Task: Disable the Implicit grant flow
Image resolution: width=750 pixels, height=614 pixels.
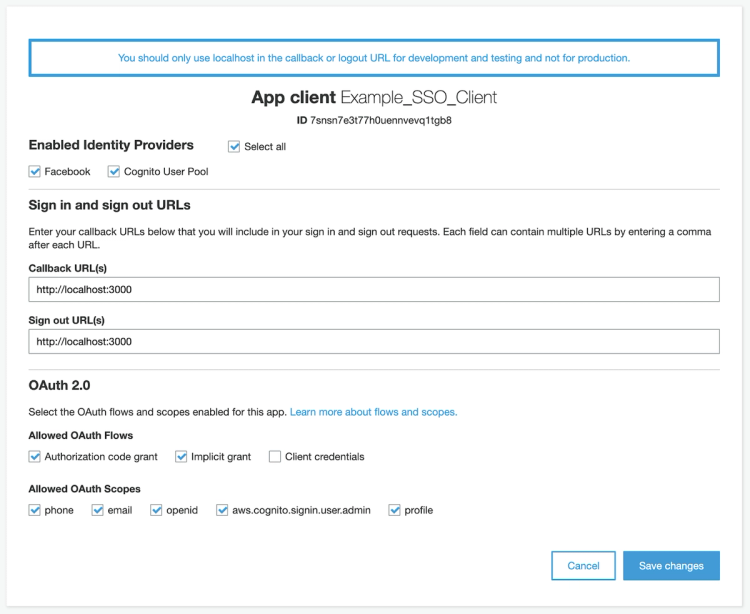Action: 181,456
